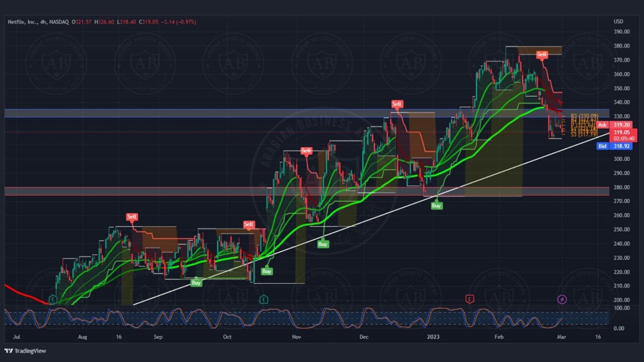Click the purple lightning event marker near Mar
The width and height of the screenshot is (644, 362).
coord(562,299)
